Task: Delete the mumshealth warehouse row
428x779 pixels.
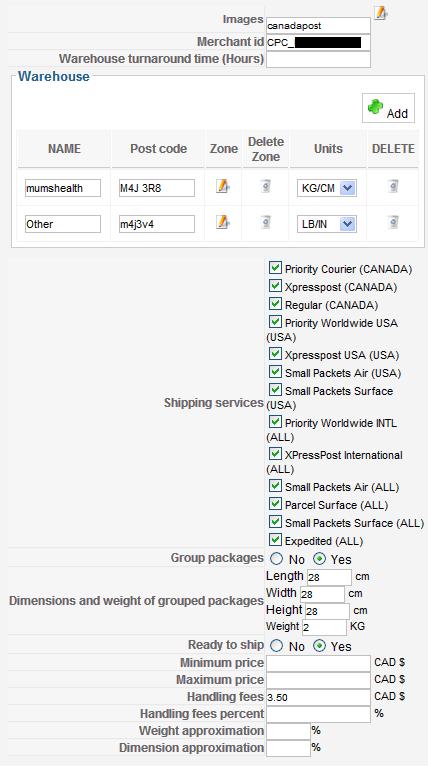Action: [393, 186]
